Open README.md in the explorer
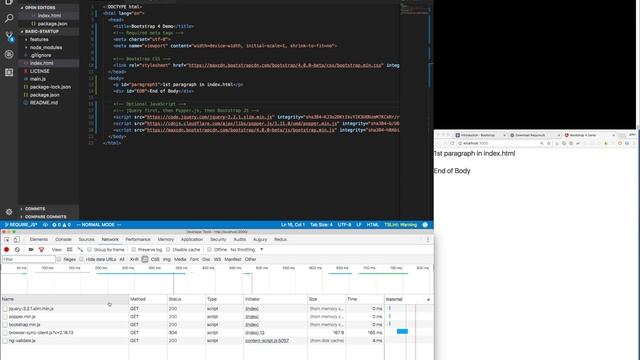This screenshot has height=360, width=640. coord(44,103)
